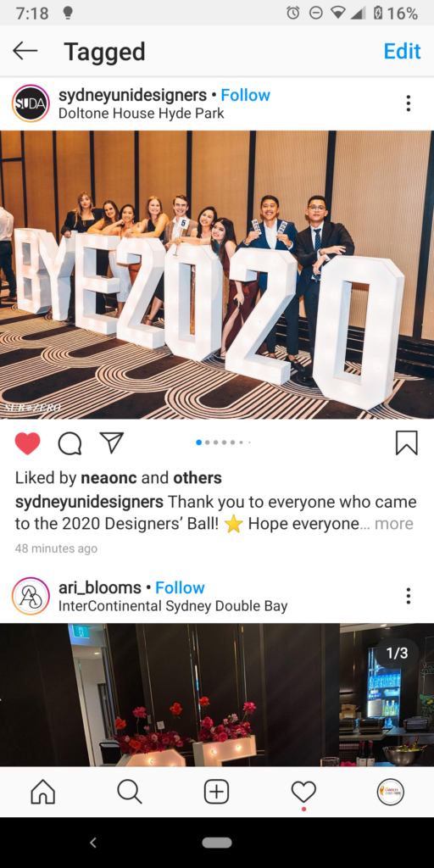Save the post with bookmark icon
The image size is (434, 868).
coord(406,442)
